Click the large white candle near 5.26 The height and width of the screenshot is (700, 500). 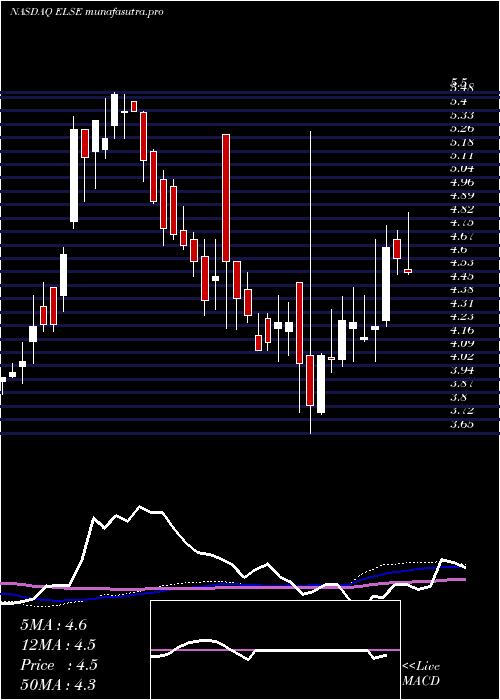click(74, 175)
